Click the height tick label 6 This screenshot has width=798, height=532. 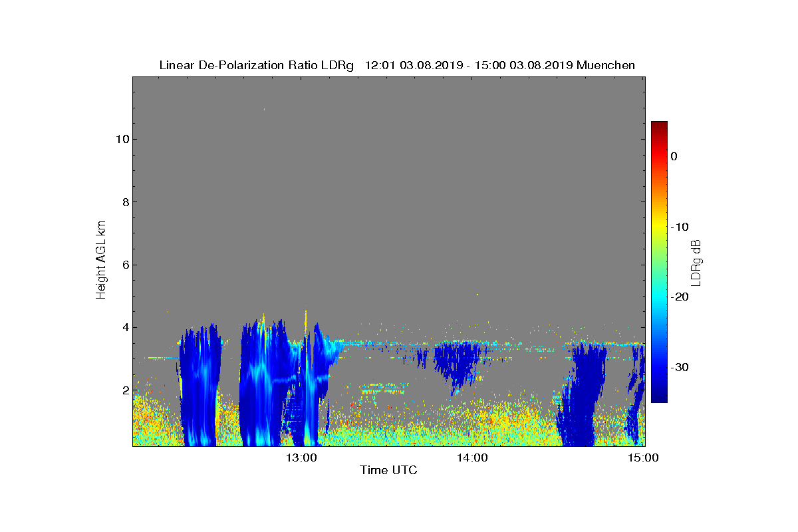[x=124, y=265]
